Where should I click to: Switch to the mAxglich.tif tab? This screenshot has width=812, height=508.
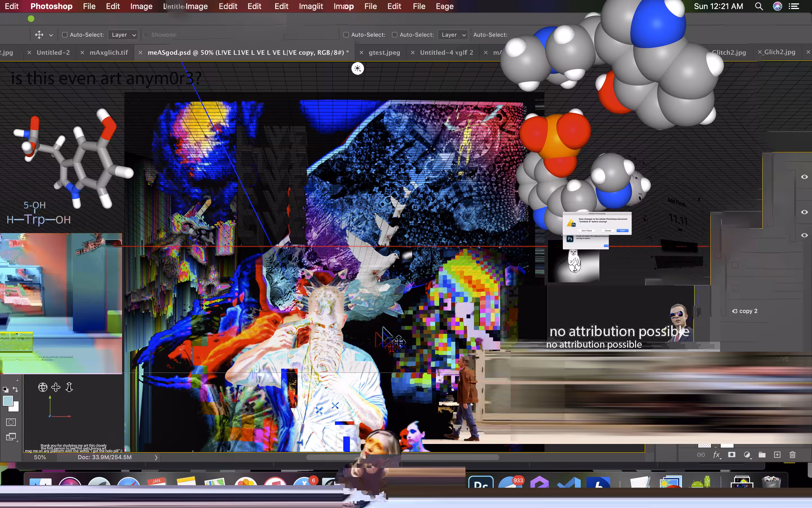pos(109,52)
